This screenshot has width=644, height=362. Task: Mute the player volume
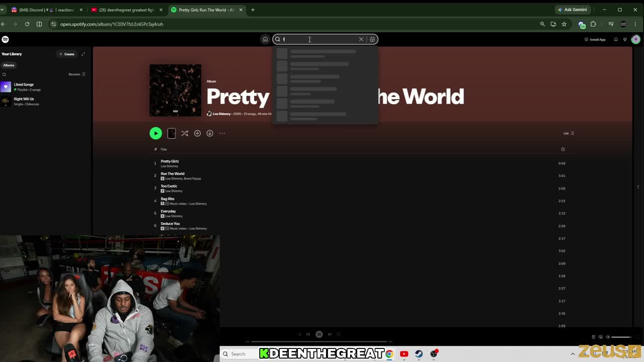click(x=607, y=337)
